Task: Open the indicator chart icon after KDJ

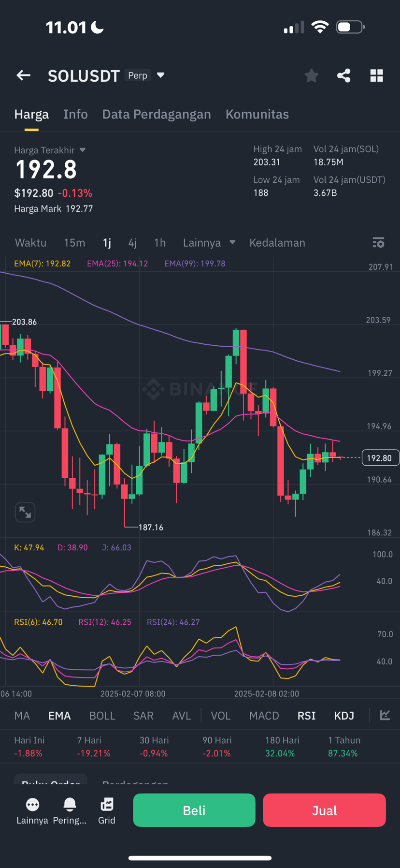Action: [x=385, y=715]
